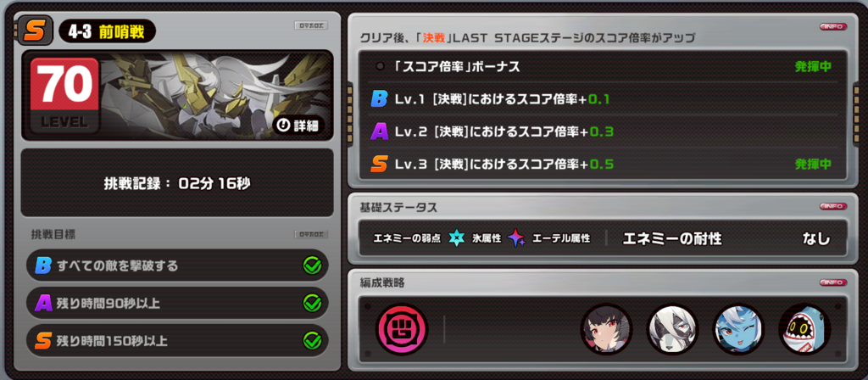The height and width of the screenshot is (380, 868).
Task: Select the A rank Lv.2 score bonus row
Action: point(603,131)
